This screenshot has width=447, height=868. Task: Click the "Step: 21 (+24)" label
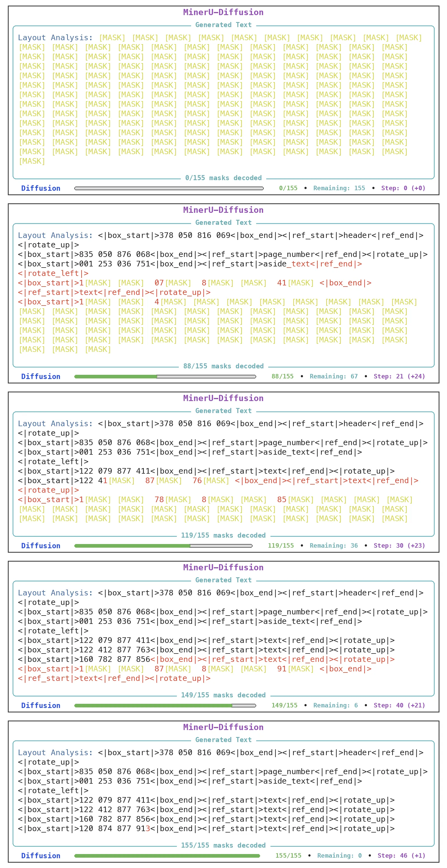coord(400,376)
